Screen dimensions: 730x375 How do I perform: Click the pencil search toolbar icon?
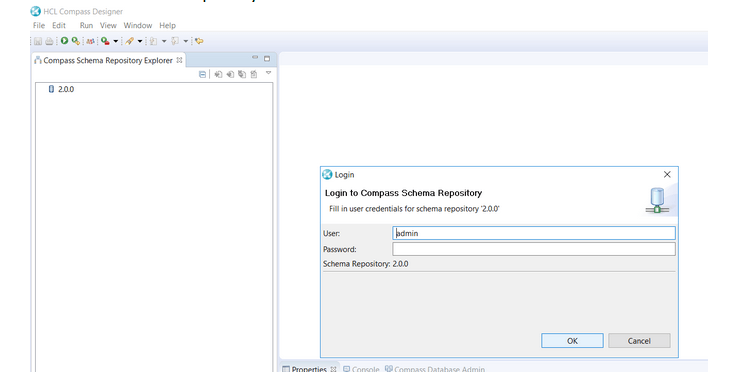coord(129,41)
